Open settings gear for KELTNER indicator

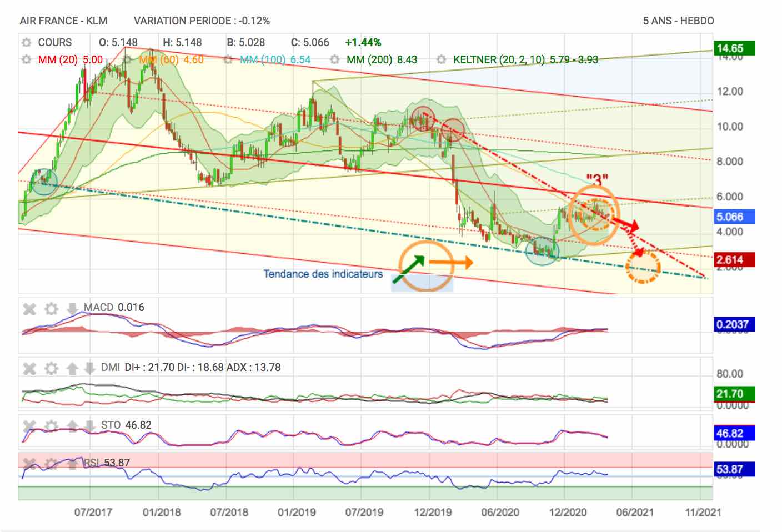pos(442,59)
